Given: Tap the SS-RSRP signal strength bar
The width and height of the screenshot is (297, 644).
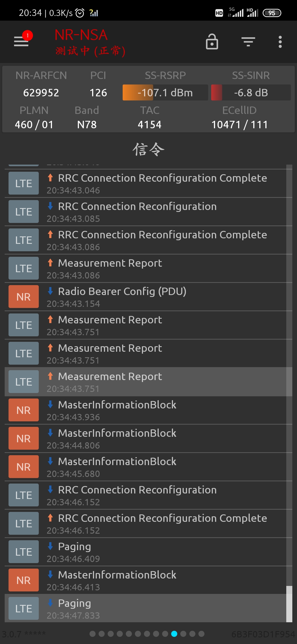Looking at the screenshot, I should click(165, 93).
